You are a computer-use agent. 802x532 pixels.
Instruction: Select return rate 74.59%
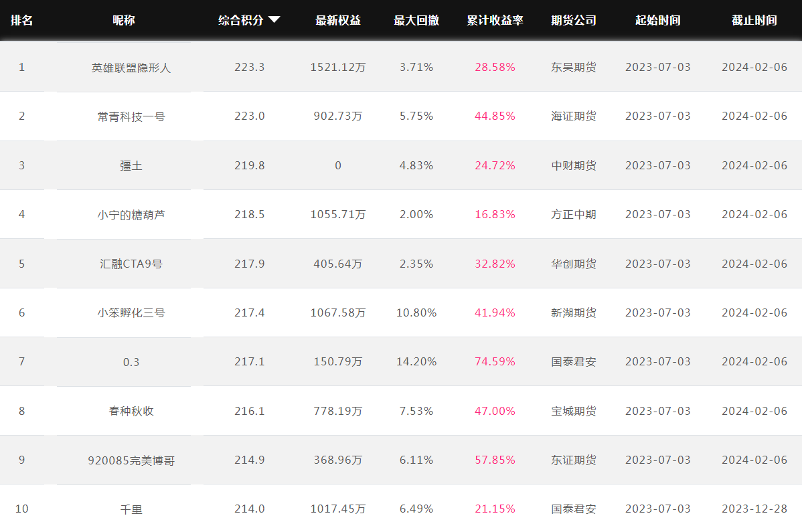pyautogui.click(x=495, y=361)
